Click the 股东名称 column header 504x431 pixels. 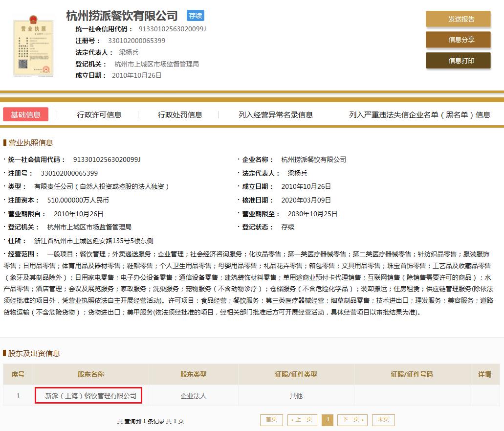(90, 374)
